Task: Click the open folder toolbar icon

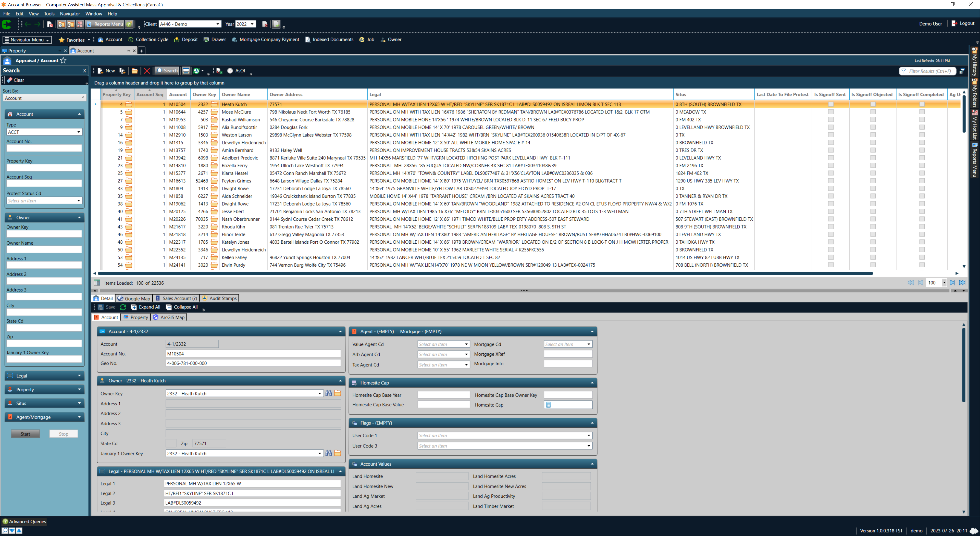Action: click(135, 71)
